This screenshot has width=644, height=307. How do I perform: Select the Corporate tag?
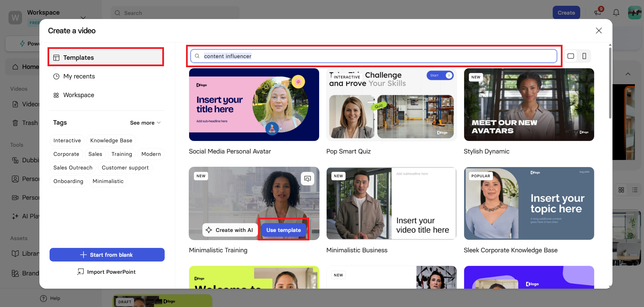(66, 154)
